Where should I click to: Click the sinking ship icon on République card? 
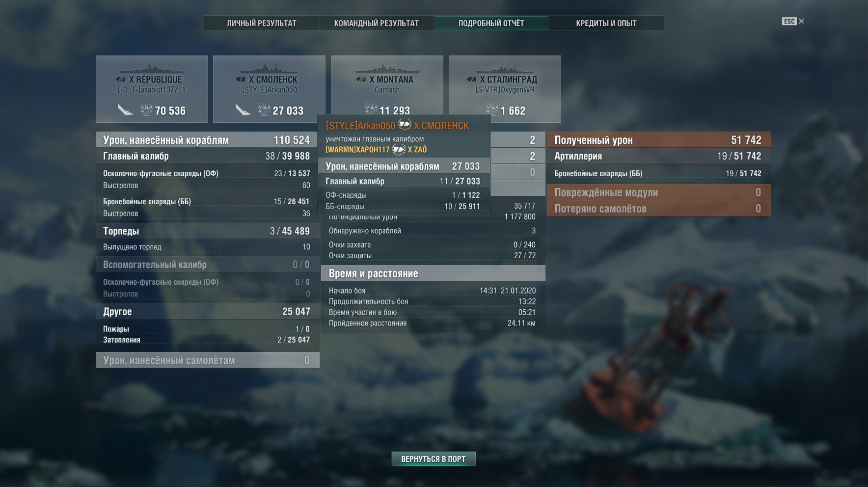pyautogui.click(x=125, y=110)
